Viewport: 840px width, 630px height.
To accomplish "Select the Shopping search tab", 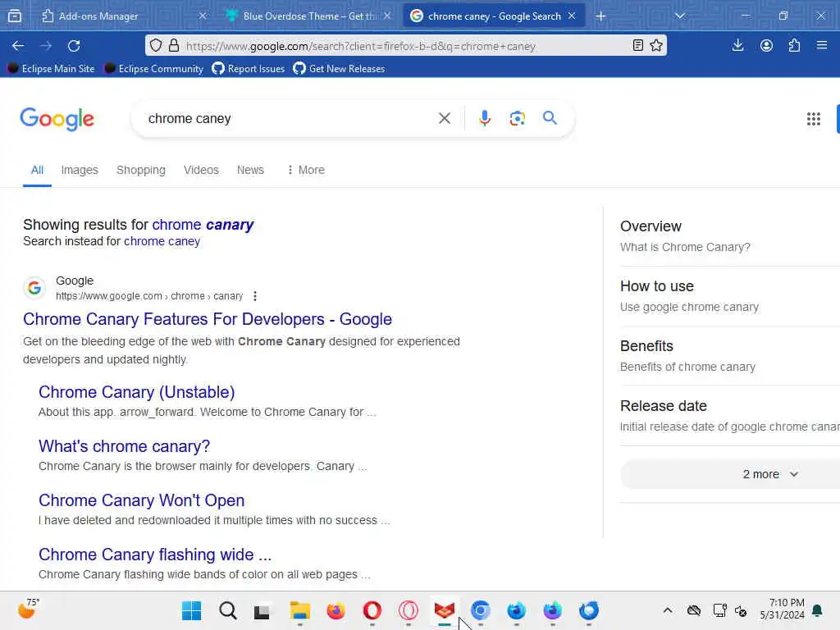I will pos(141,170).
